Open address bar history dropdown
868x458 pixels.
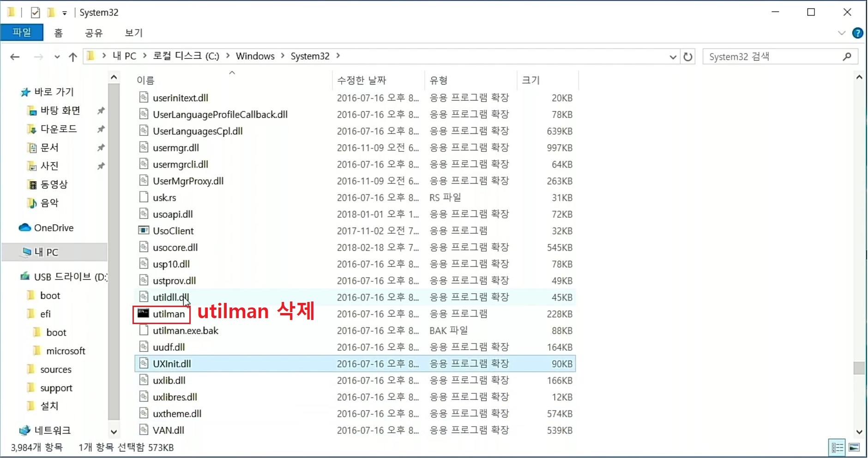pos(673,57)
